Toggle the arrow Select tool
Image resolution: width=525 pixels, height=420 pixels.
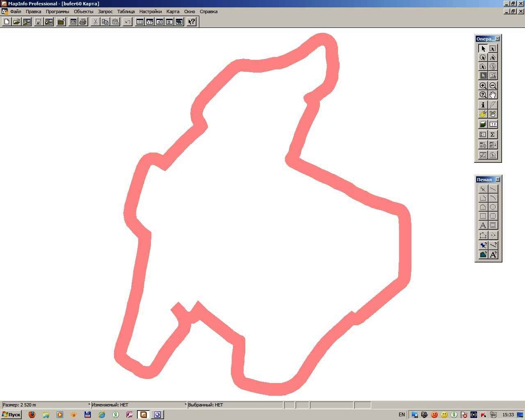[483, 48]
